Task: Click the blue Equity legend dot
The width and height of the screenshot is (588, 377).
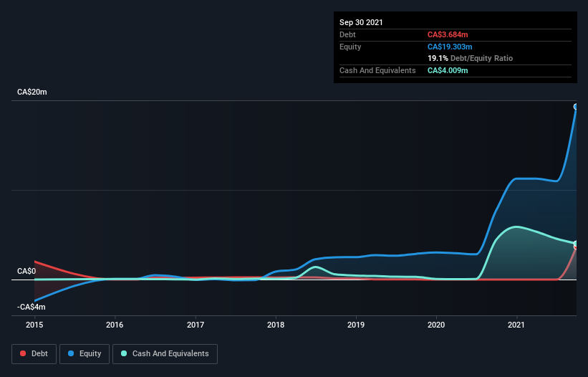Action: 71,353
